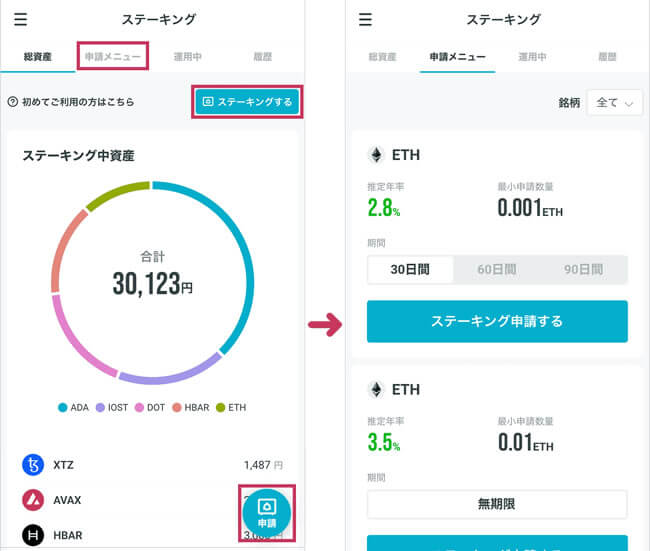Open hamburger menu on right screen
Screen dimensions: 650x551
coord(365,19)
